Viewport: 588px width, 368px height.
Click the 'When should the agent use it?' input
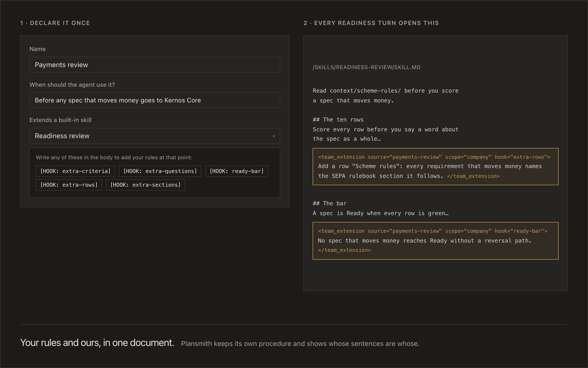pyautogui.click(x=155, y=100)
